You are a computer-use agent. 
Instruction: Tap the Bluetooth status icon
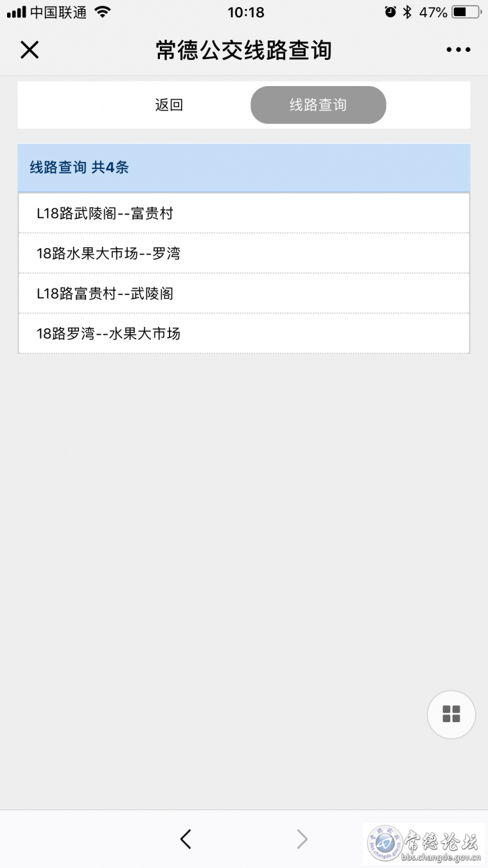coord(407,12)
